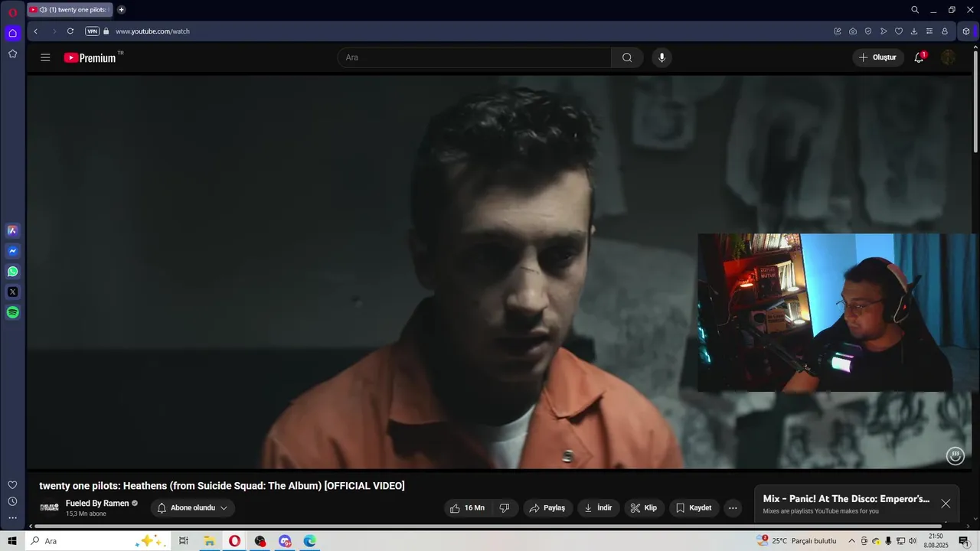The width and height of the screenshot is (980, 551).
Task: Click the round player overlay button
Action: coord(955,456)
